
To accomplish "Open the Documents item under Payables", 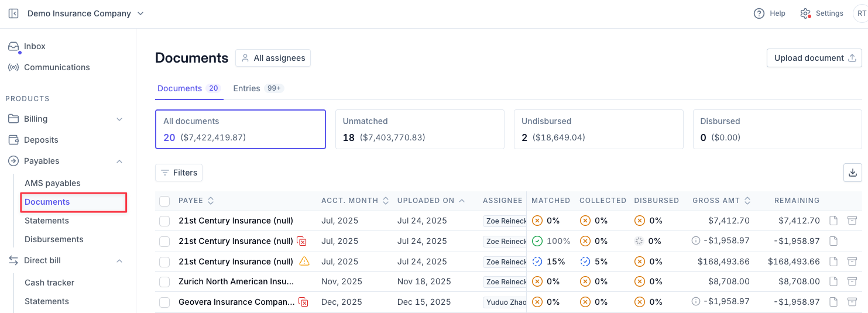I will coord(74,202).
